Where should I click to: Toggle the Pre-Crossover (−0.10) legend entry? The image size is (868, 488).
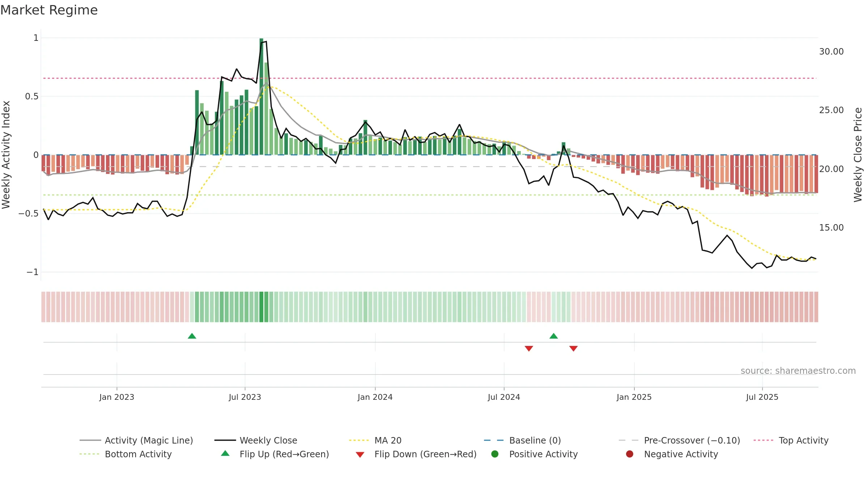pos(679,440)
